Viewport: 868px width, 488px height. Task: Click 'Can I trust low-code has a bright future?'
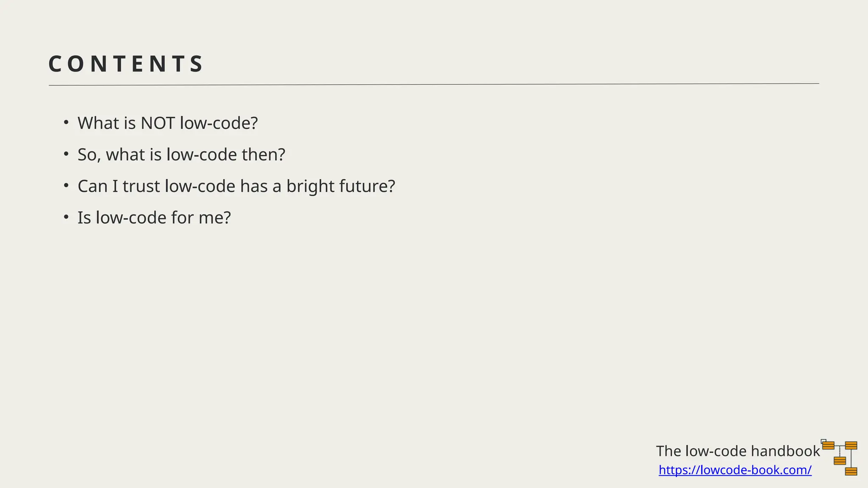[236, 186]
